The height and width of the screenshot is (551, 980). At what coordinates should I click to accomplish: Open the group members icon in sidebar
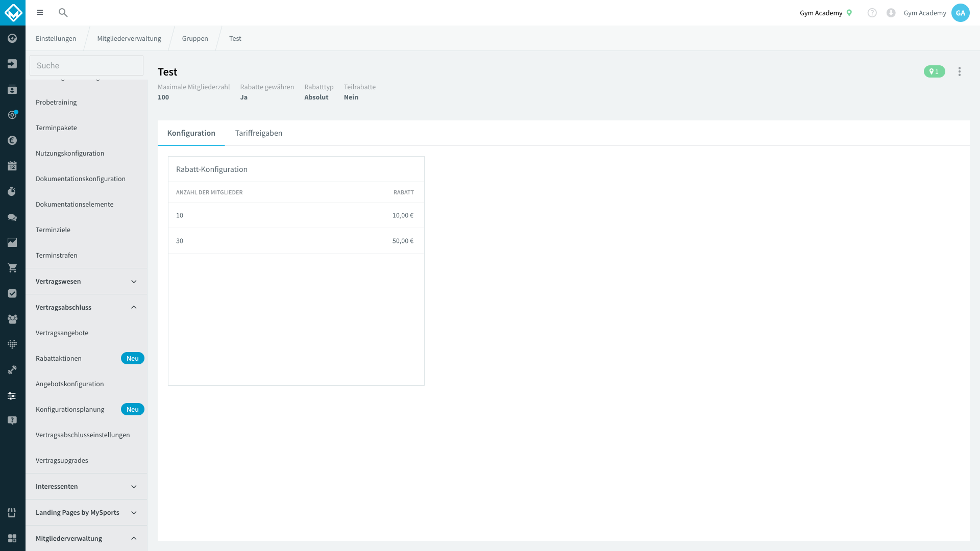coord(12,319)
